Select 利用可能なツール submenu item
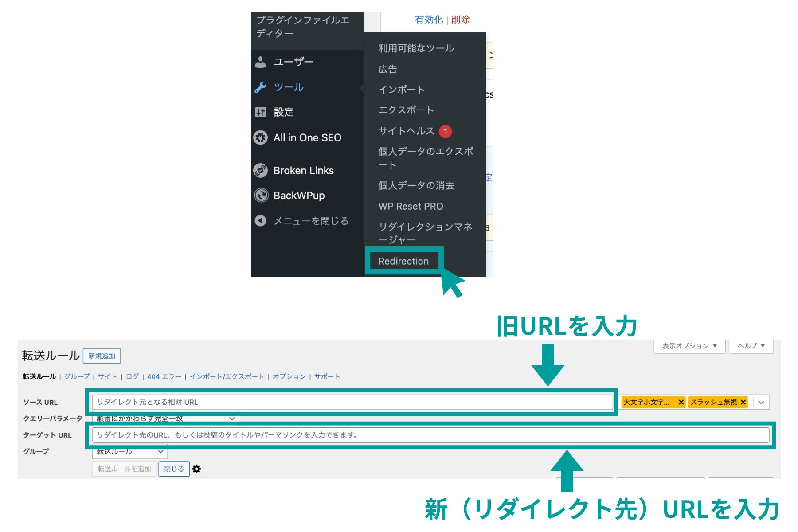The width and height of the screenshot is (798, 532). coord(416,48)
